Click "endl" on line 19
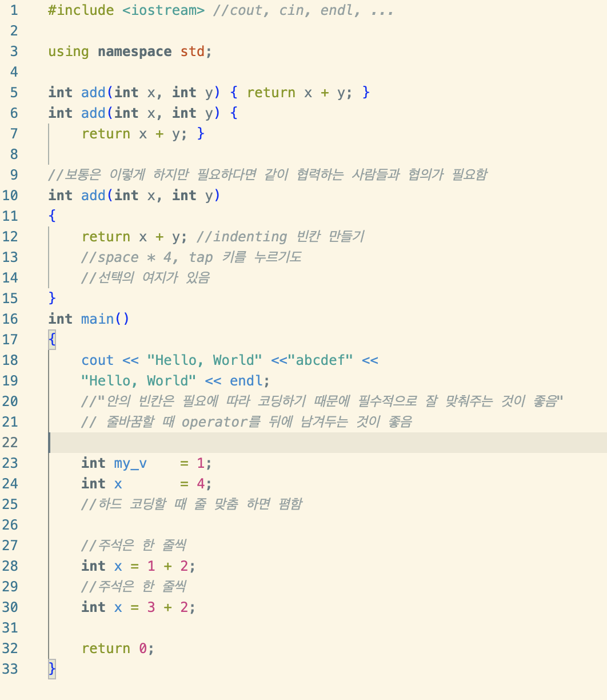Viewport: 607px width, 700px height. tap(246, 381)
